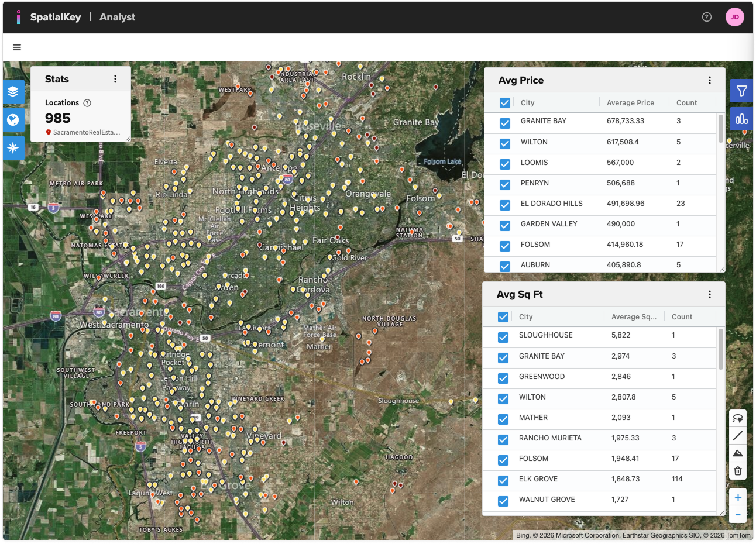Sort by Average Price column header

630,103
